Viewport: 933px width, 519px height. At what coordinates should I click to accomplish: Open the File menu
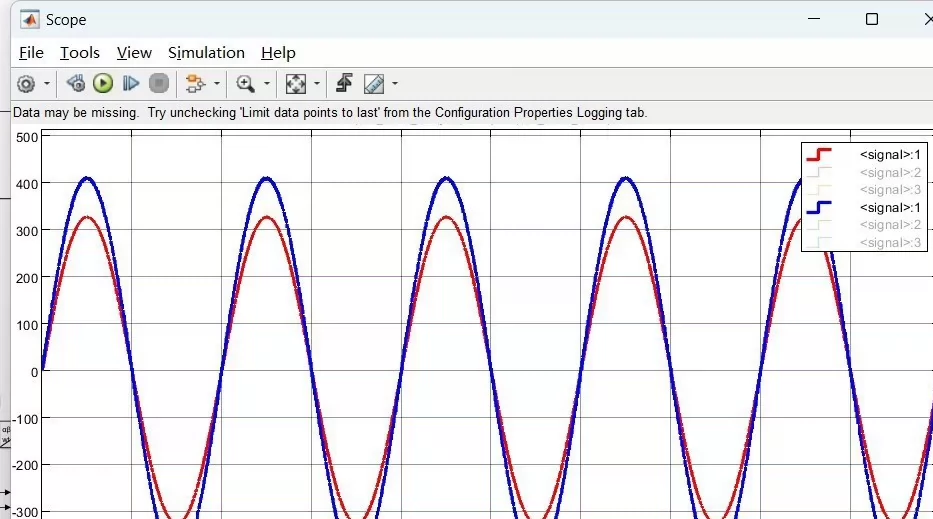[x=31, y=53]
